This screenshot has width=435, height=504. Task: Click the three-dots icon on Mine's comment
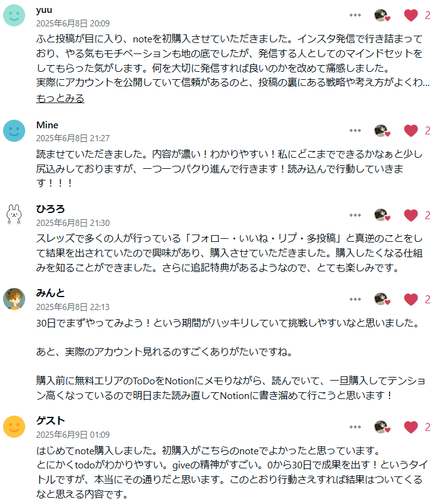(x=354, y=130)
